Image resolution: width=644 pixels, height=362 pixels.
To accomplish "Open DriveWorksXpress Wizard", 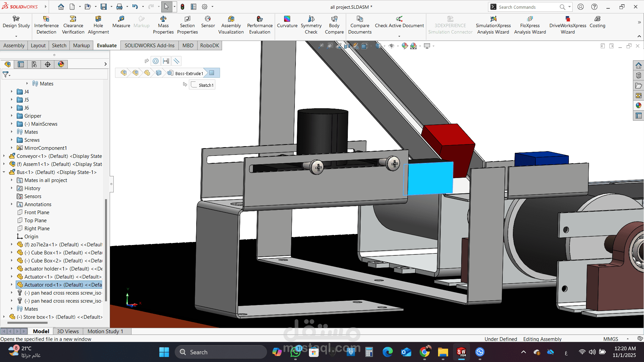I will pyautogui.click(x=568, y=25).
